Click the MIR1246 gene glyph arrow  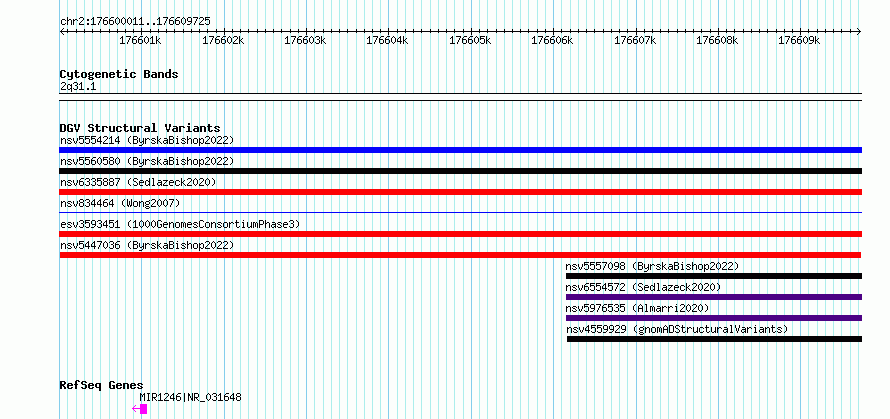pos(140,409)
